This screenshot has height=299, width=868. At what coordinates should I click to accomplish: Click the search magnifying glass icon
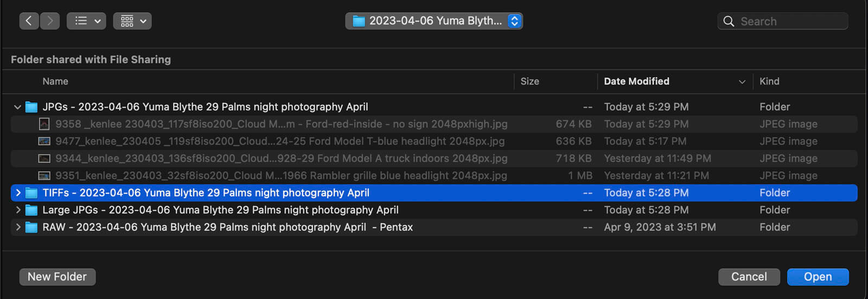[x=729, y=21]
